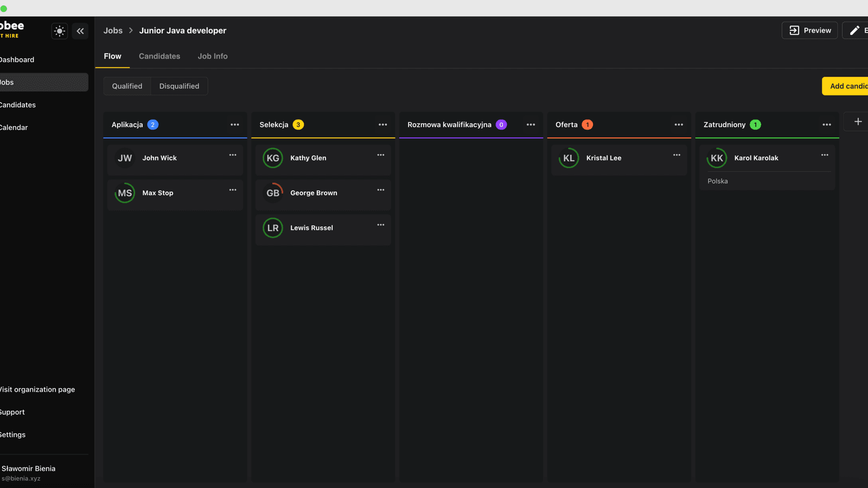The image size is (868, 488).
Task: Click George Brown's score progress ring
Action: (273, 192)
